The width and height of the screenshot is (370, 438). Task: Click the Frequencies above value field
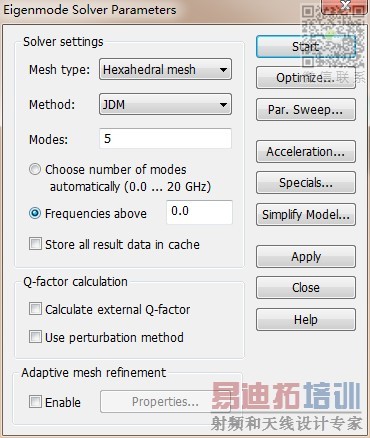tap(199, 212)
